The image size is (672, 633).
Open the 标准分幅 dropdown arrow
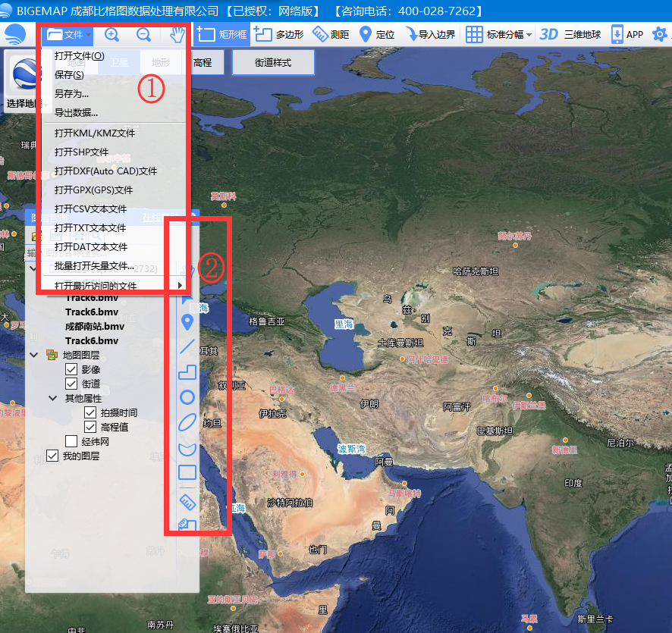tap(529, 35)
